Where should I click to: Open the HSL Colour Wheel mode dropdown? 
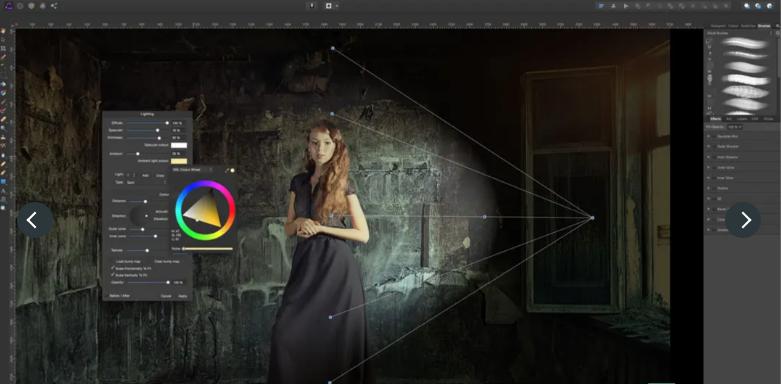192,170
